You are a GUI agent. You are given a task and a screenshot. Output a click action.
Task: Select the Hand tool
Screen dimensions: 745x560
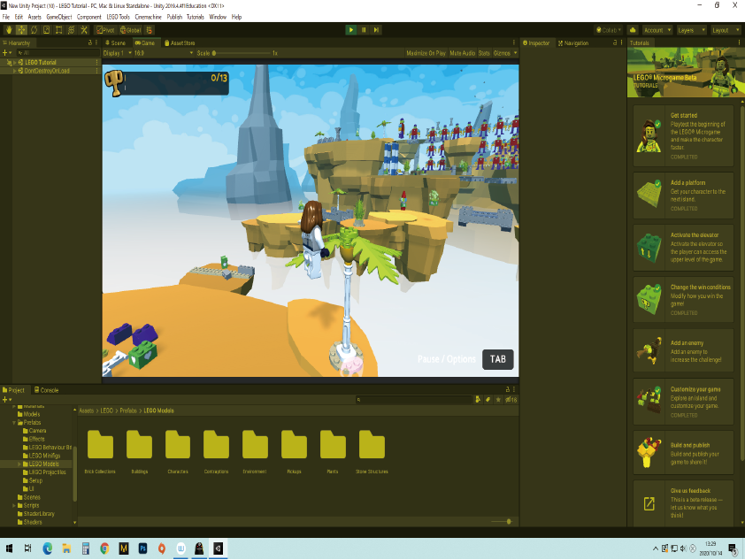pyautogui.click(x=9, y=30)
